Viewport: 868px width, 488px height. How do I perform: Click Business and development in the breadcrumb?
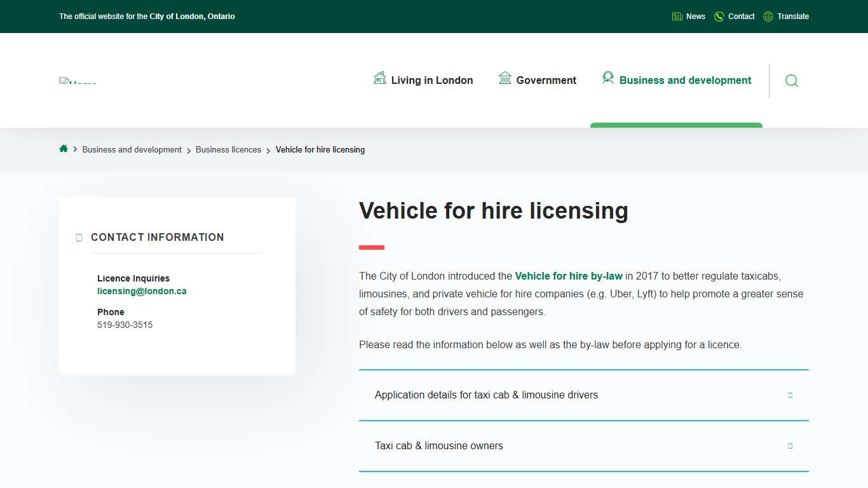(x=132, y=149)
